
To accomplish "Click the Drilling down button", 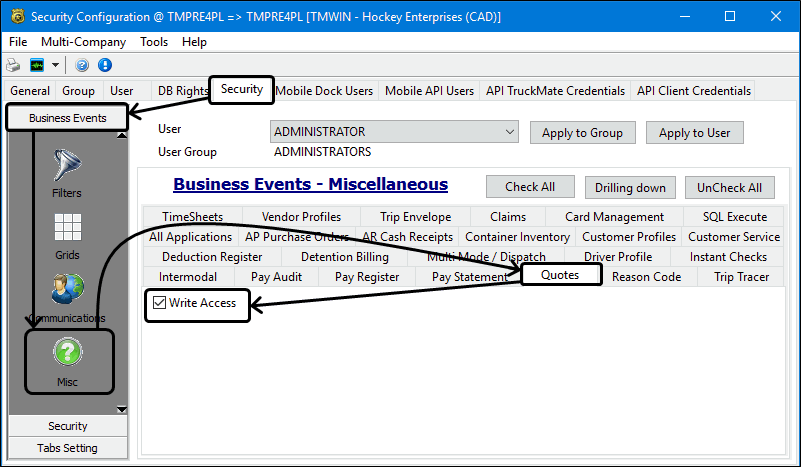I will pyautogui.click(x=630, y=188).
